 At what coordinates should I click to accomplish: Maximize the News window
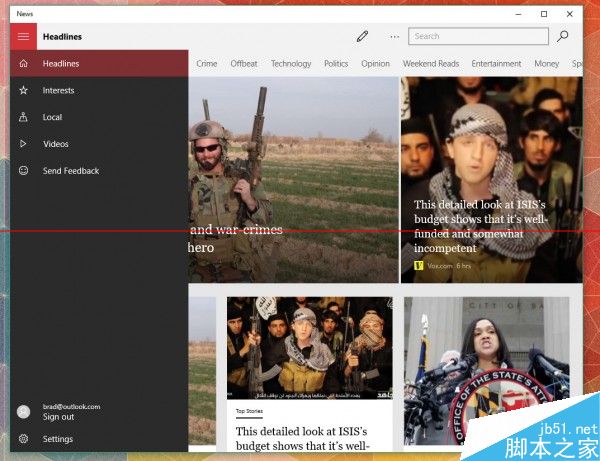[544, 14]
